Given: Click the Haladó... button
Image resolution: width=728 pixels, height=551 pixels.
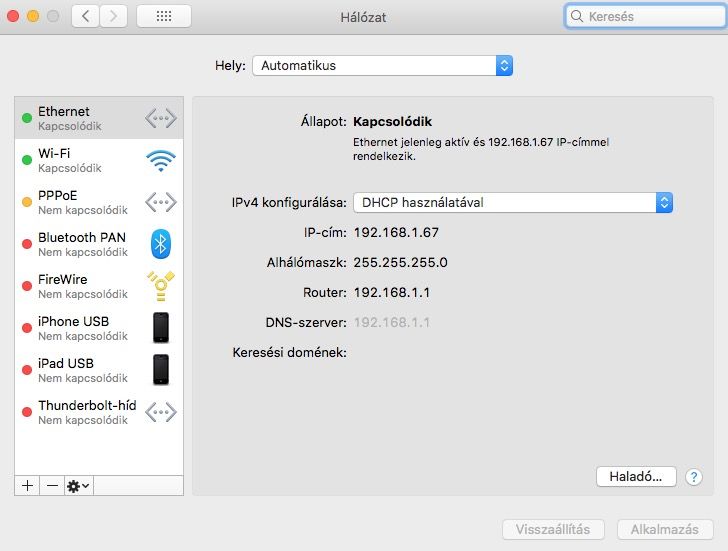Looking at the screenshot, I should coord(636,477).
